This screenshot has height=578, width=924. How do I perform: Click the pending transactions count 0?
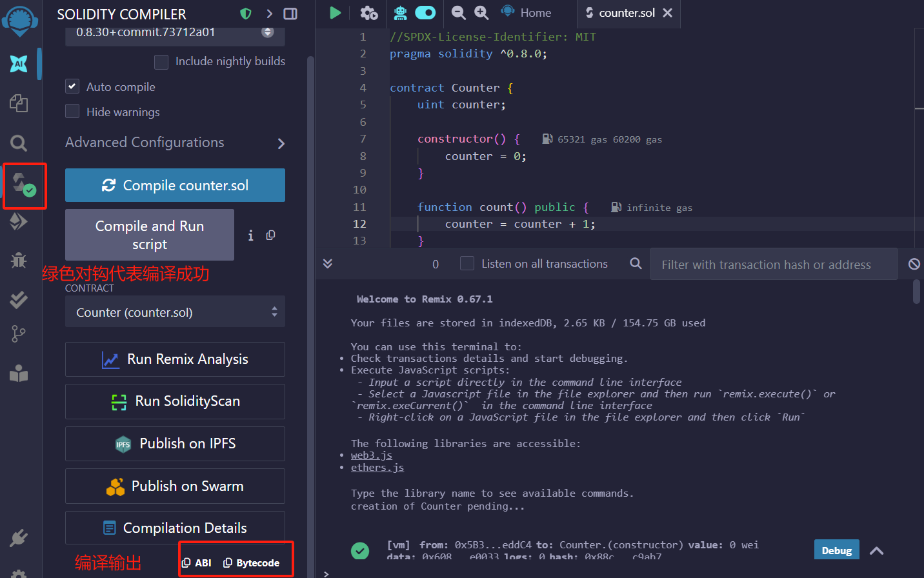coord(436,264)
